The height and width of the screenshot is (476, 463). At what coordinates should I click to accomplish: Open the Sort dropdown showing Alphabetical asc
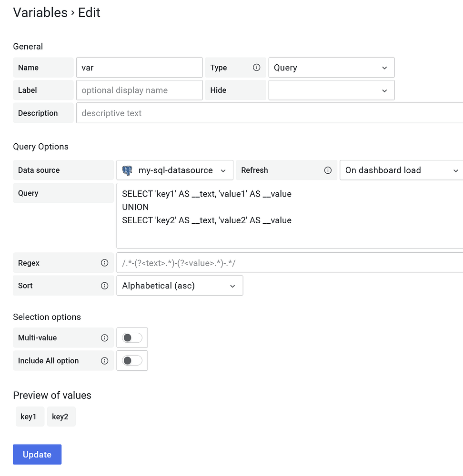[180, 286]
